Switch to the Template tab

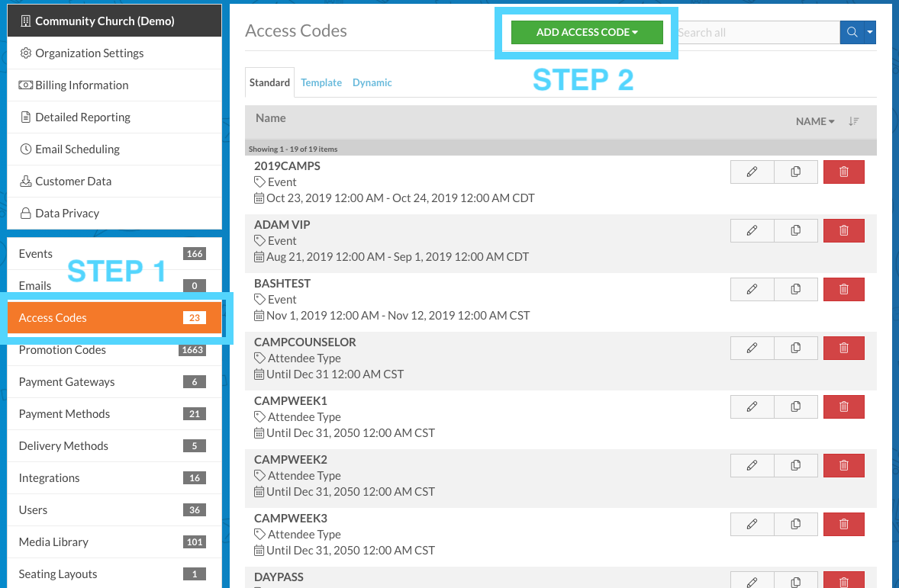point(321,82)
